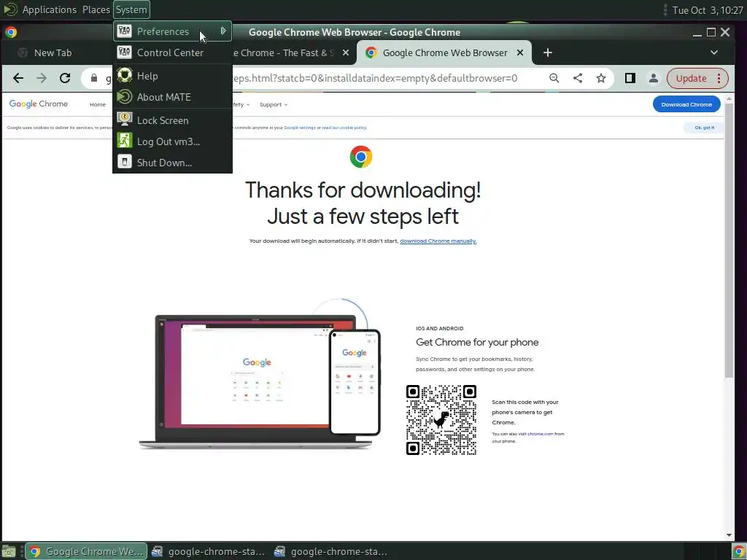Click the Lock Screen monitor icon
The height and width of the screenshot is (560, 747).
pos(124,119)
